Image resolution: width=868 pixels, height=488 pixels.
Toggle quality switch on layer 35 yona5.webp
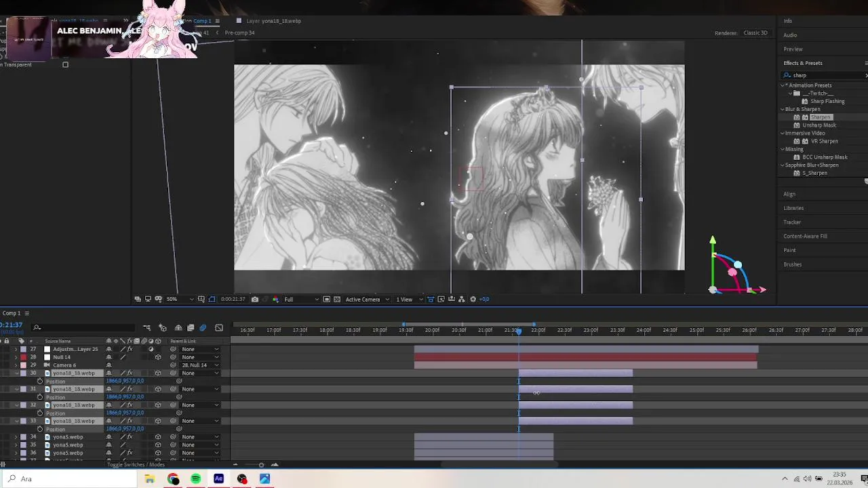[x=123, y=445]
